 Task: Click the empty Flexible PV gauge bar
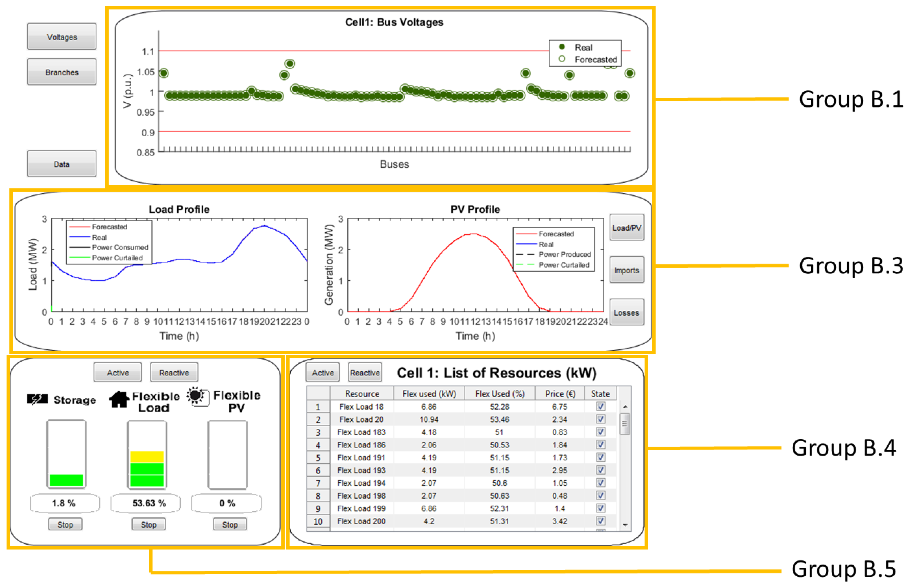(x=228, y=454)
